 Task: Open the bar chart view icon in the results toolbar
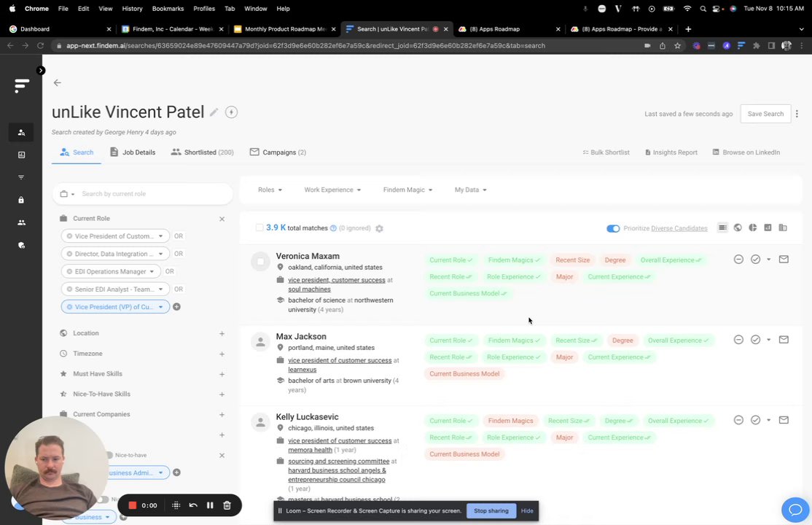(x=768, y=227)
